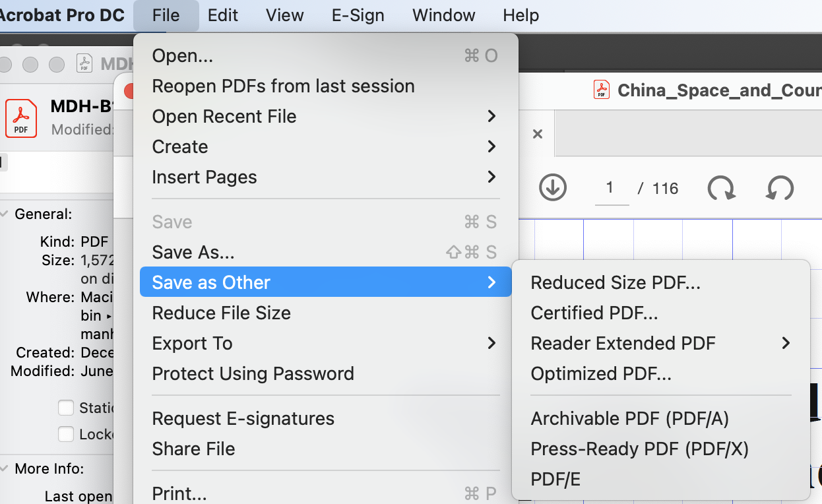Expand the Reader Extended PDF submenu
The image size is (822, 504).
623,343
